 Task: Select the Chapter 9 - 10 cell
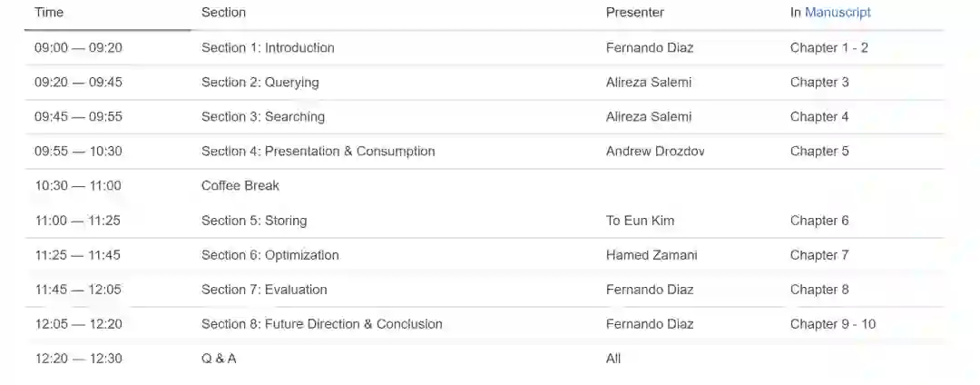coord(833,324)
